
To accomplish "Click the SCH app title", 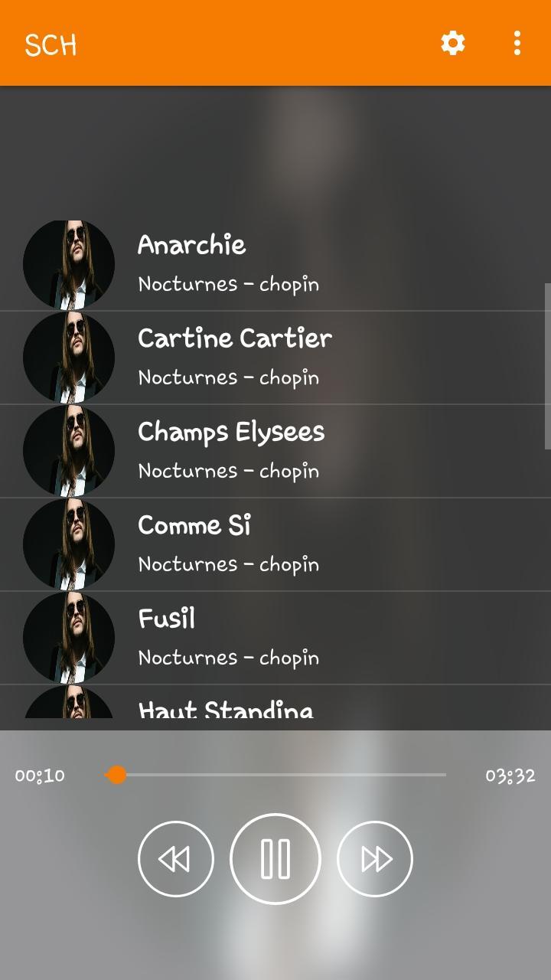I will [51, 45].
